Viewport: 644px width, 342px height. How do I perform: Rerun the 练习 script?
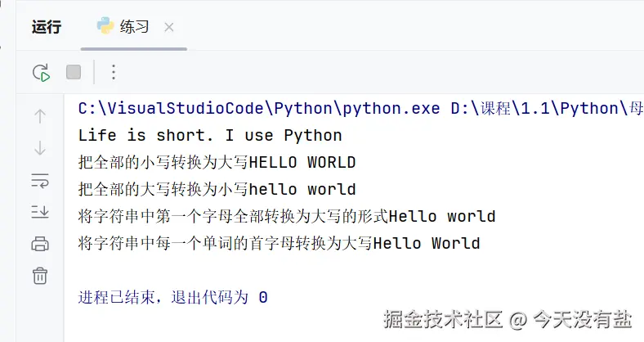(41, 72)
